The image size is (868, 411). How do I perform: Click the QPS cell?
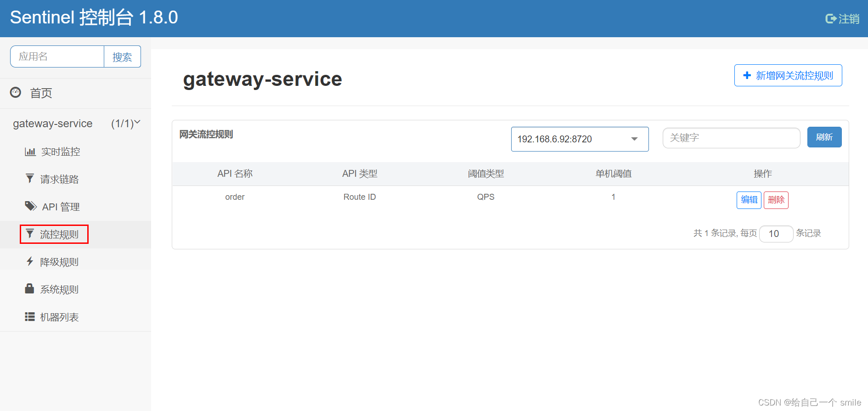(486, 197)
